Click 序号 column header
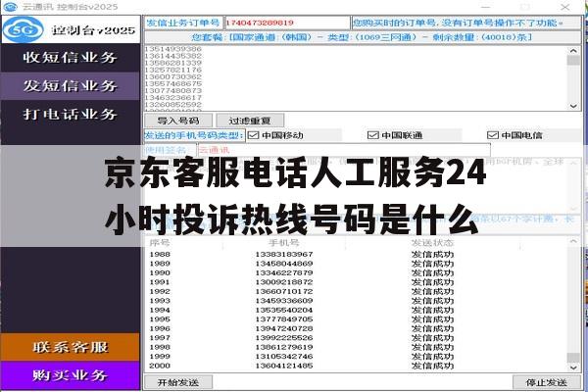 click(160, 243)
